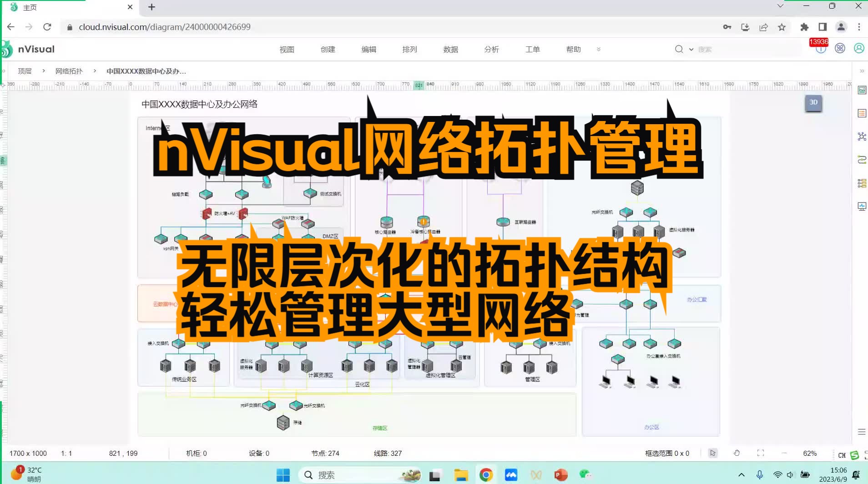Open the properties list panel icon
Viewport: 868px width, 484px height.
point(862,113)
